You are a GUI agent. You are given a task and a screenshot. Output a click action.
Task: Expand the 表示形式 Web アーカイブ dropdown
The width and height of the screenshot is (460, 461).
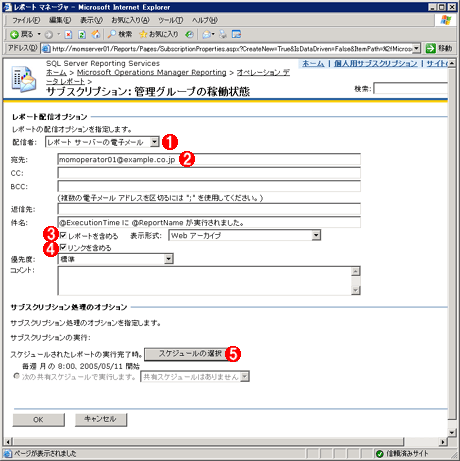point(245,235)
